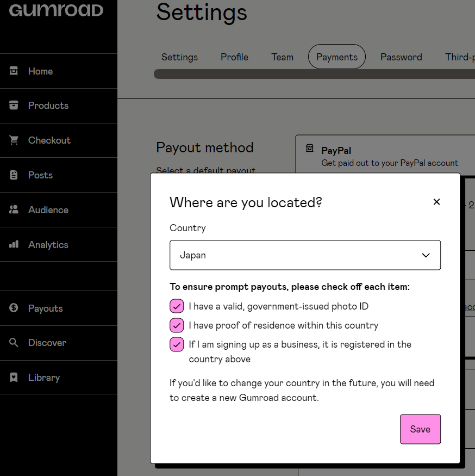Screen dimensions: 475x476
Task: Close the location dialog with the X
Action: coord(436,202)
